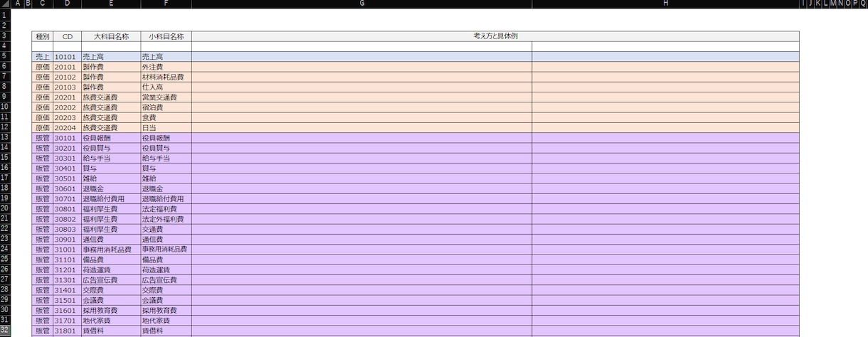Click 地代家賃 in the 小科目名称 column
Image resolution: width=868 pixels, height=337 pixels.
pyautogui.click(x=166, y=321)
